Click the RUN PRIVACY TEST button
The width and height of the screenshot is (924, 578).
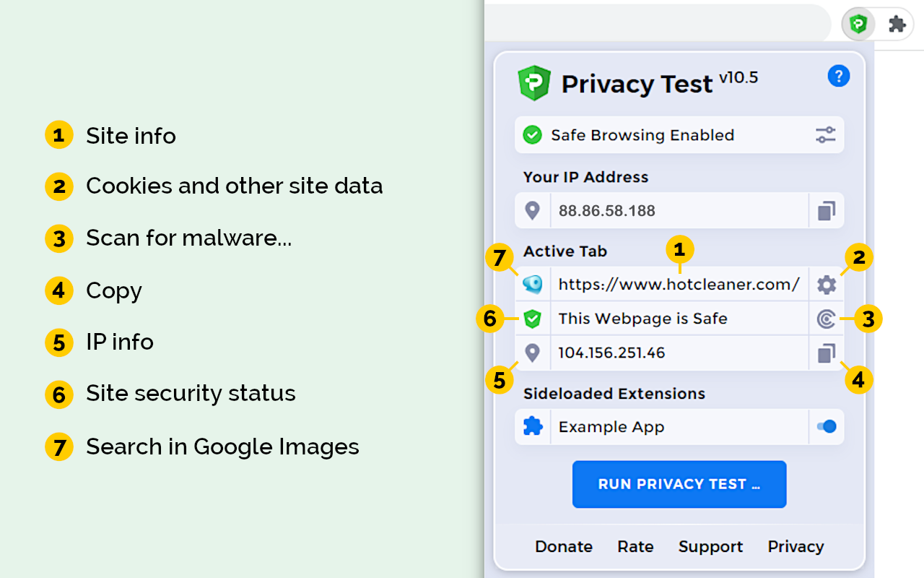click(x=679, y=484)
